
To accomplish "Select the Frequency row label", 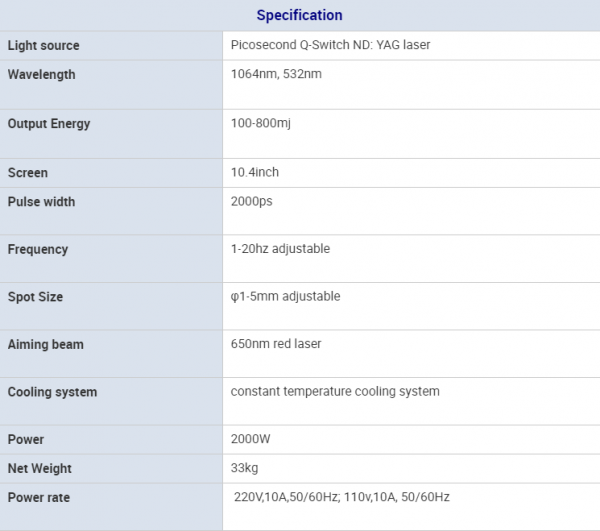I will tap(38, 249).
